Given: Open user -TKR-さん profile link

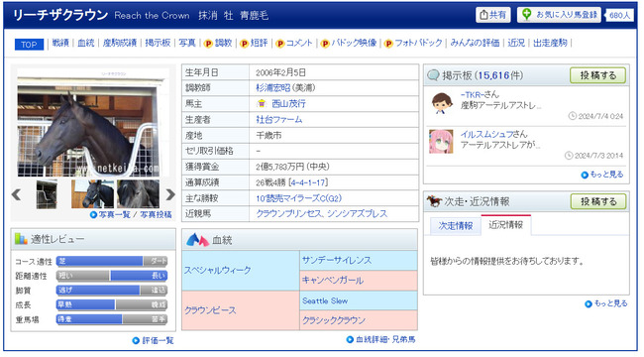Looking at the screenshot, I should pyautogui.click(x=480, y=94).
